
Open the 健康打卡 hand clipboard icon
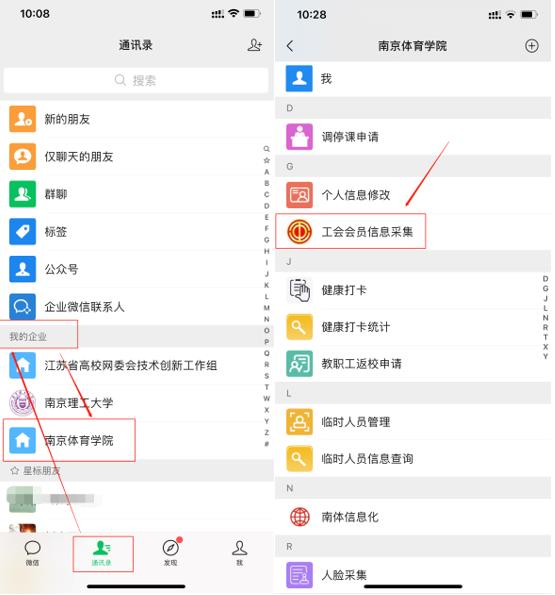pos(299,290)
